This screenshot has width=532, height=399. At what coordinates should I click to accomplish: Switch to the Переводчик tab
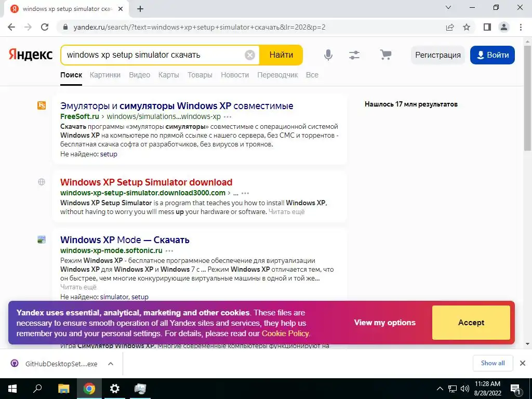277,75
